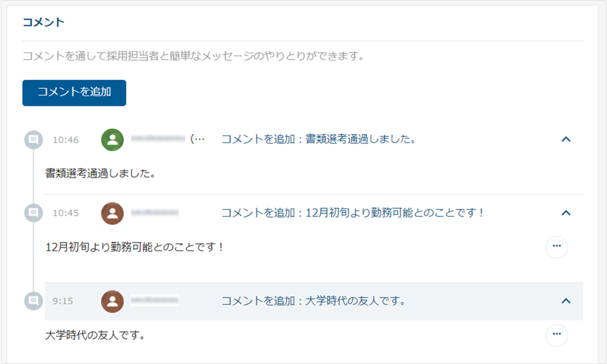The image size is (607, 364).
Task: Collapse the 9:15 comment with the chevron
Action: tap(566, 301)
